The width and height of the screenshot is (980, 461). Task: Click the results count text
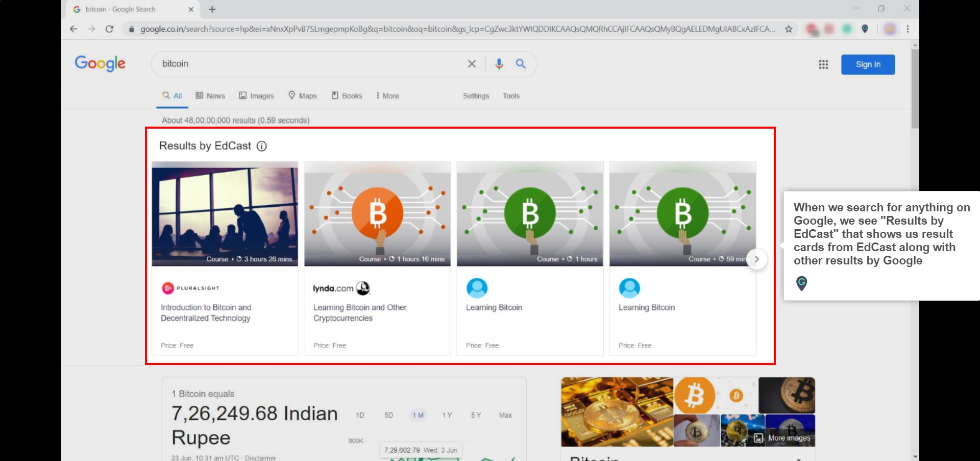point(235,120)
